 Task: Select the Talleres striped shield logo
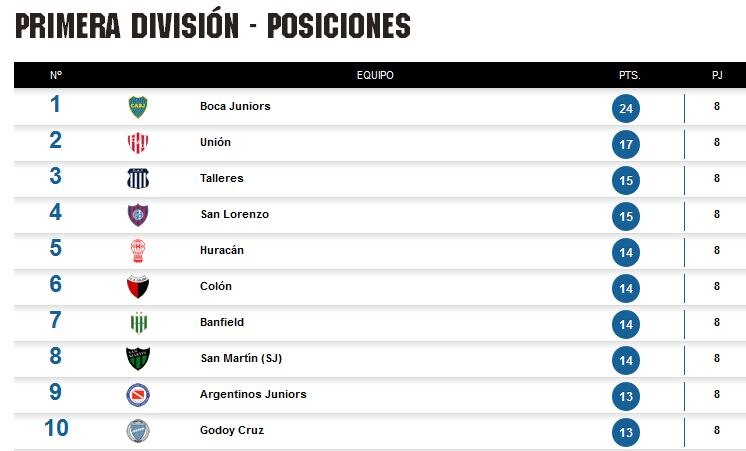(138, 178)
